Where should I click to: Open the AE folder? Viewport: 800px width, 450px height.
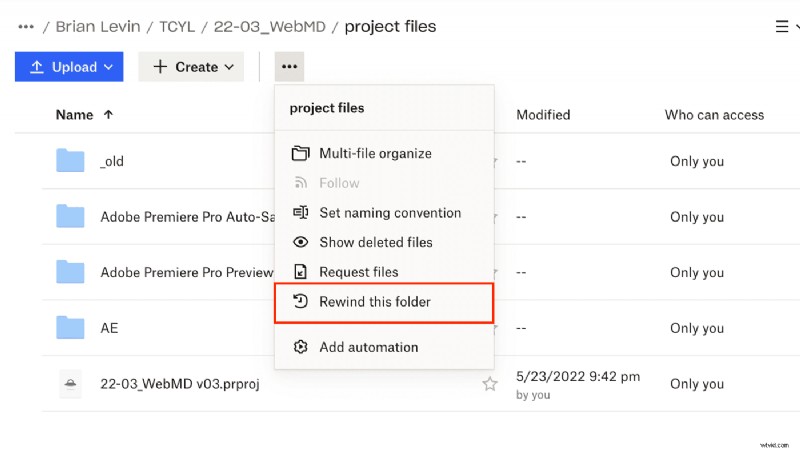point(109,328)
